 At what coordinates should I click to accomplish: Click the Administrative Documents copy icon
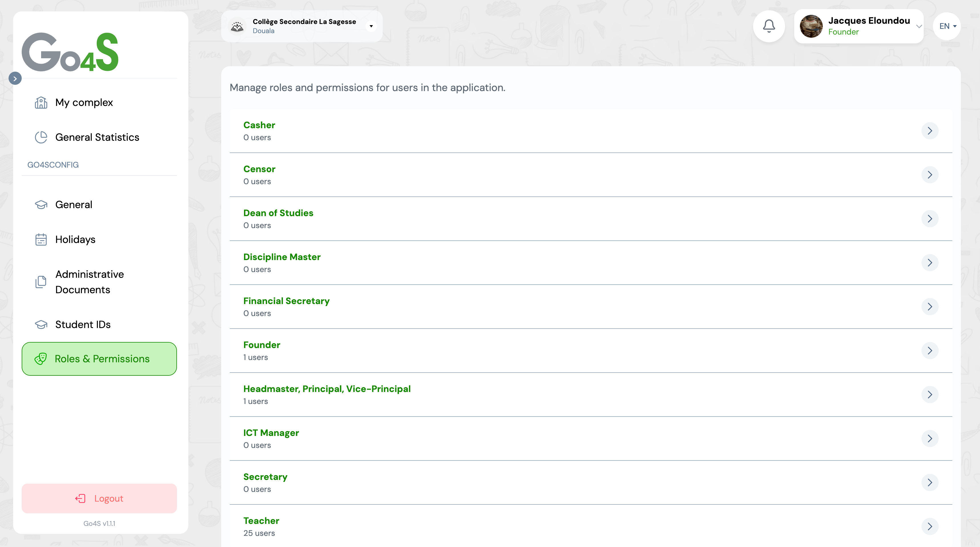pyautogui.click(x=41, y=282)
